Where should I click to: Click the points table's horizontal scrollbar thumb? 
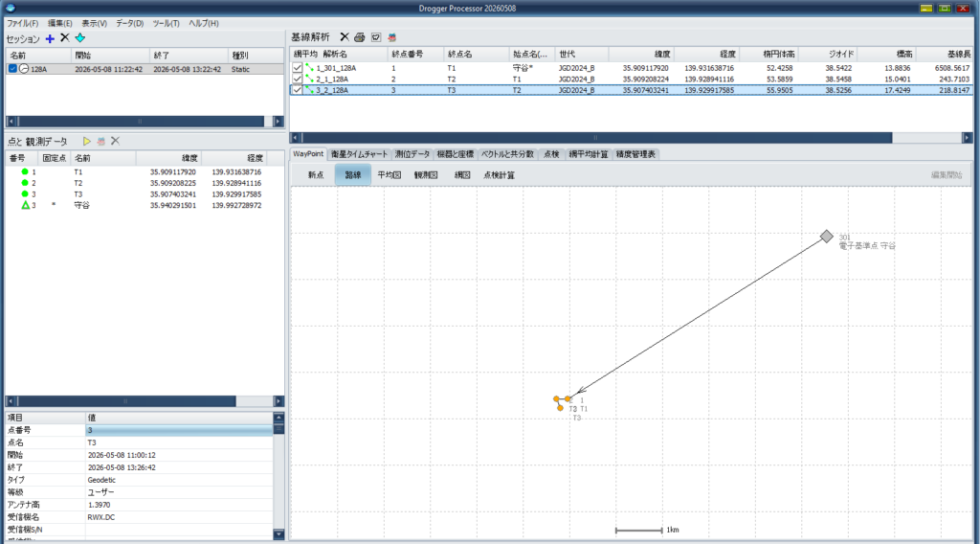click(125, 401)
